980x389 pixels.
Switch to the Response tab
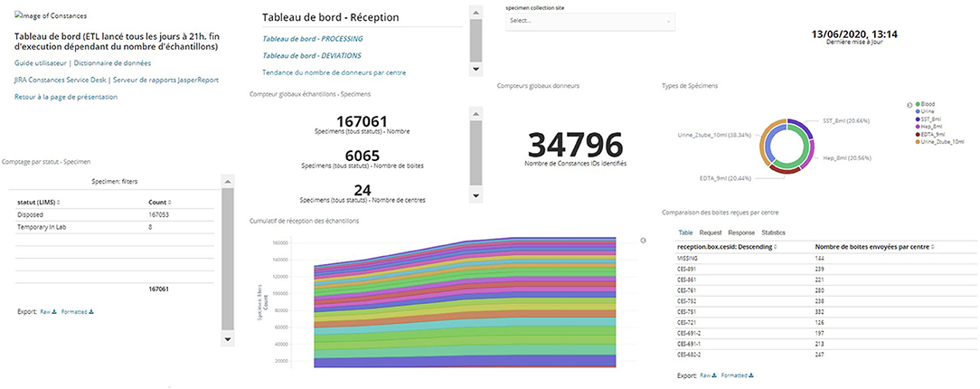tap(741, 232)
